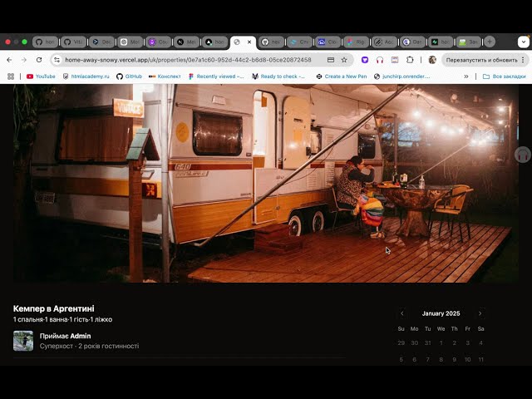532x399 pixels.
Task: Open the Chrome profile avatar
Action: [x=432, y=60]
